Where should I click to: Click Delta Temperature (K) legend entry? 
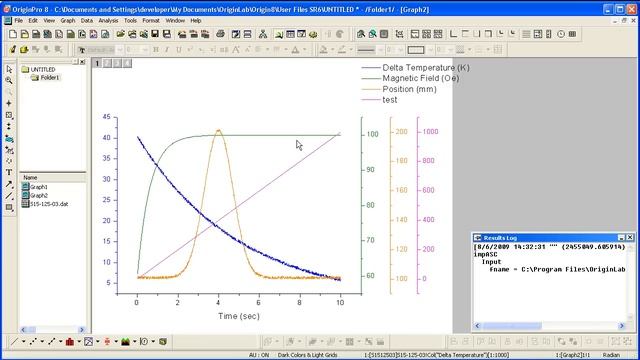point(416,68)
